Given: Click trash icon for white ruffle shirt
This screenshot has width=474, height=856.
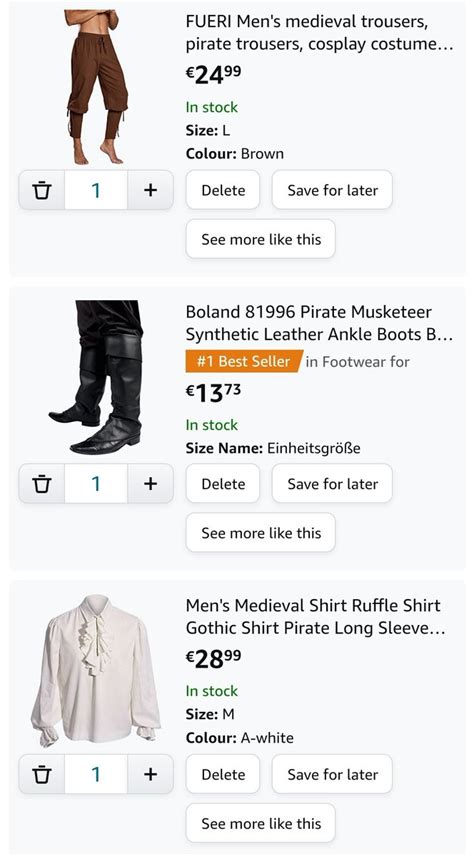Looking at the screenshot, I should 42,774.
